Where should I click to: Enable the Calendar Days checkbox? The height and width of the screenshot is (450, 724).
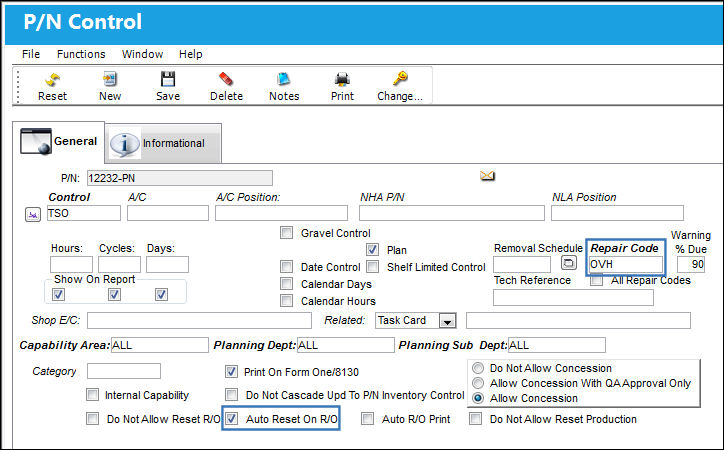point(286,284)
